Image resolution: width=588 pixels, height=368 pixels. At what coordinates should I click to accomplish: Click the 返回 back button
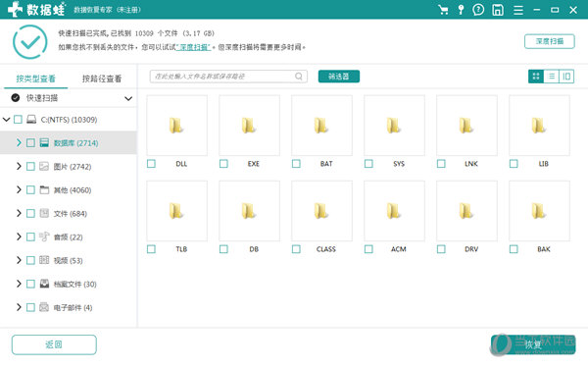click(54, 344)
